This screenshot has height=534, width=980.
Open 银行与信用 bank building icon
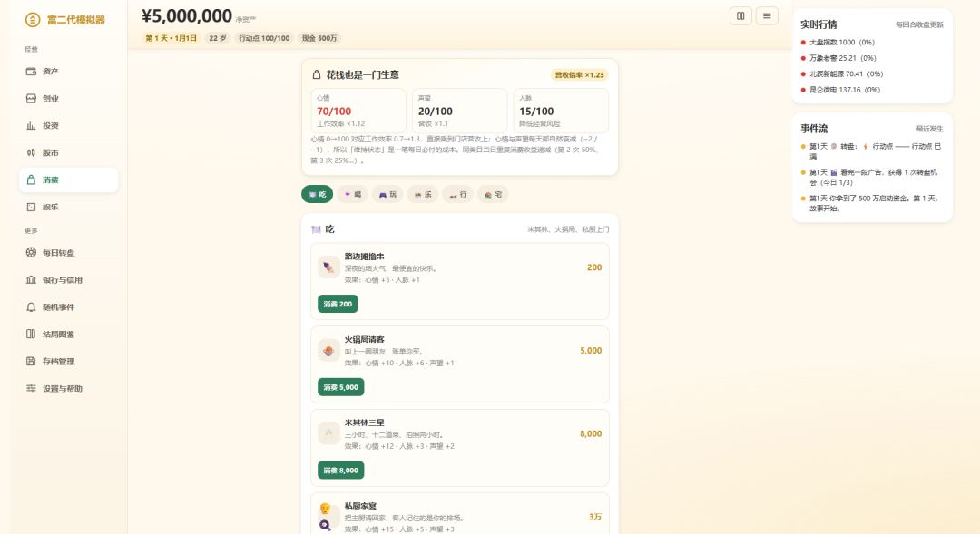(x=31, y=280)
